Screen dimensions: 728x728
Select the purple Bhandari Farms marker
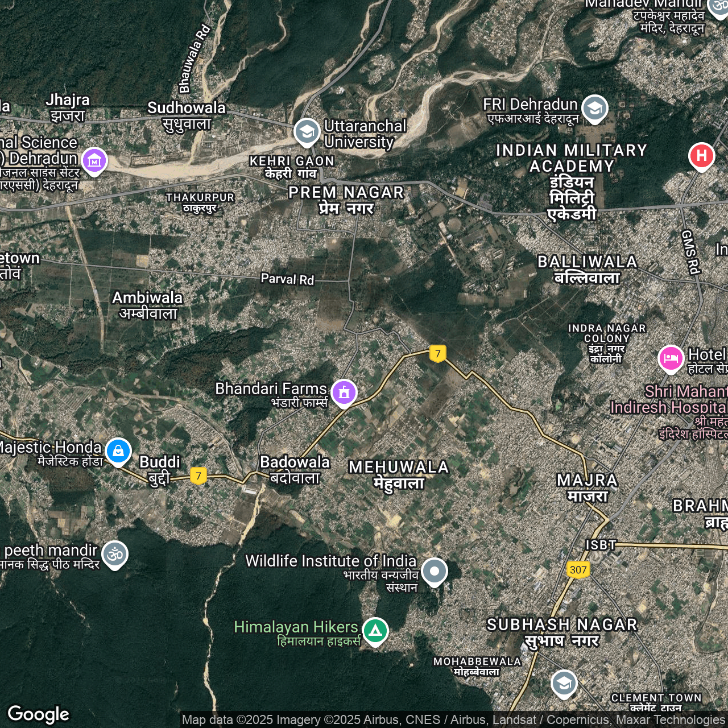coord(344,392)
